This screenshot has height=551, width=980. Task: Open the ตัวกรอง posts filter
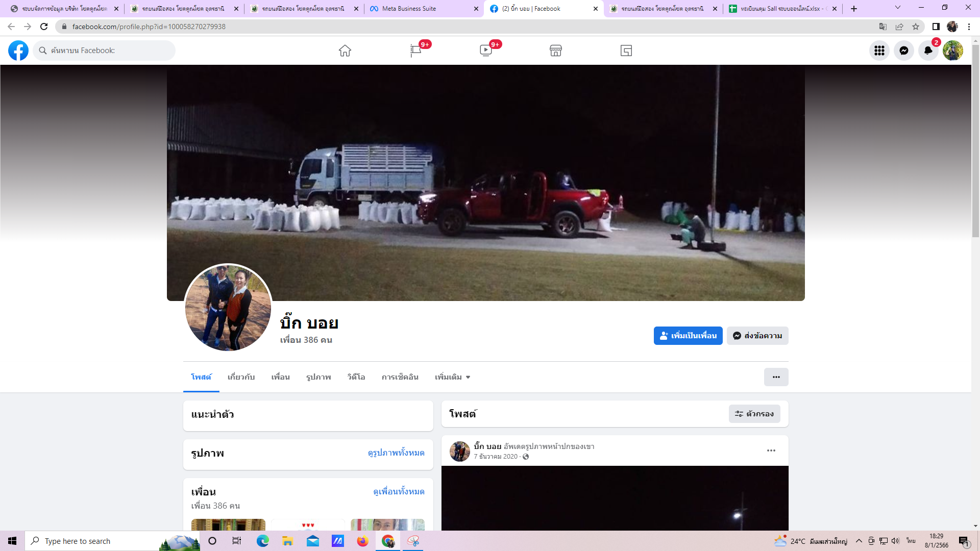coord(754,414)
